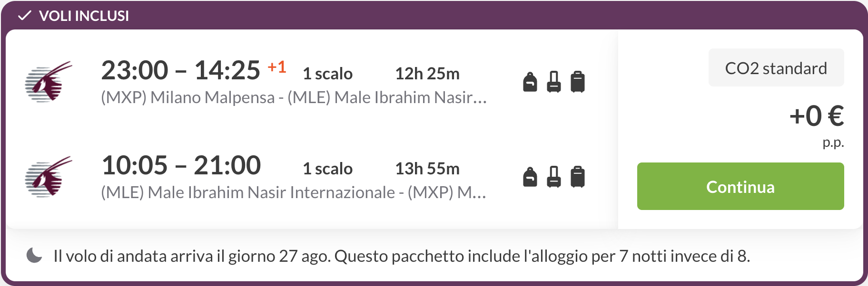The height and width of the screenshot is (286, 868).
Task: Click the truncated Milano Malpensa to Male route text
Action: coord(294,97)
